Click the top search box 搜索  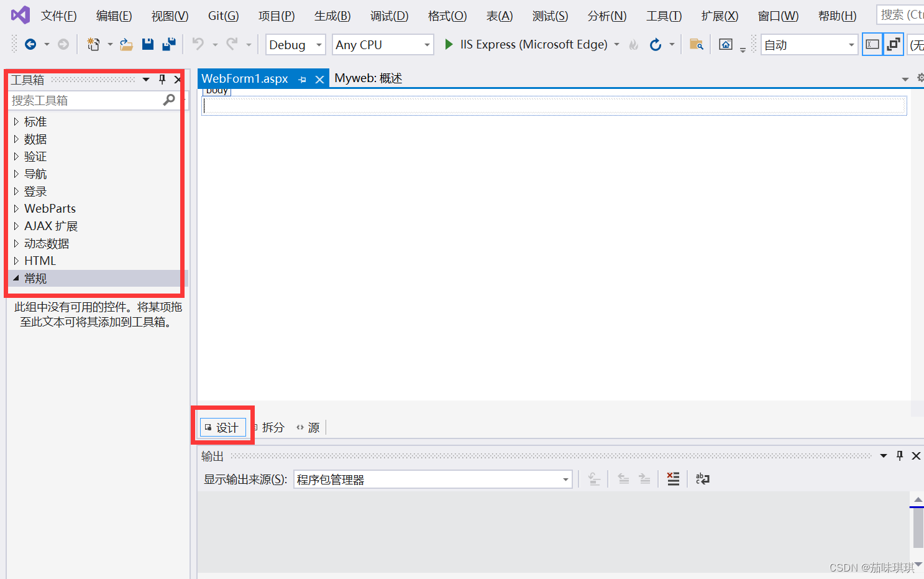click(x=900, y=14)
